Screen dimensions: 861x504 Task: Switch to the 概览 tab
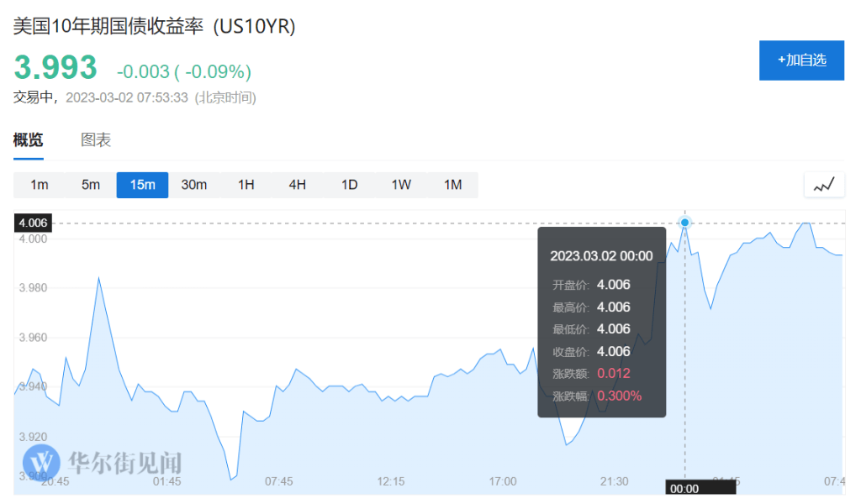29,140
